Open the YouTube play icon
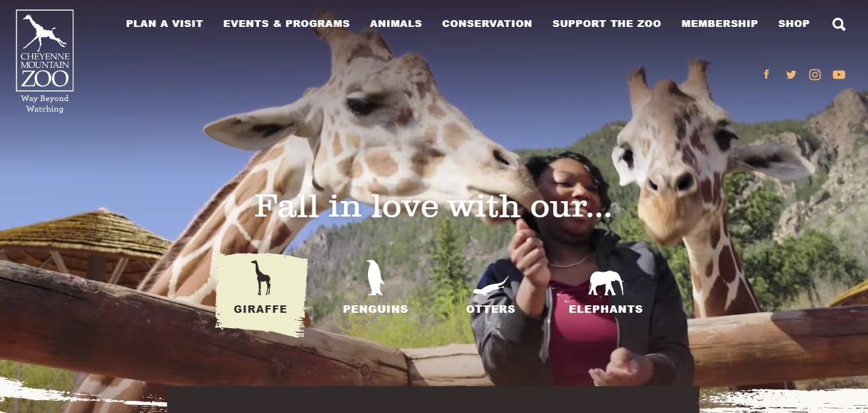 (838, 75)
